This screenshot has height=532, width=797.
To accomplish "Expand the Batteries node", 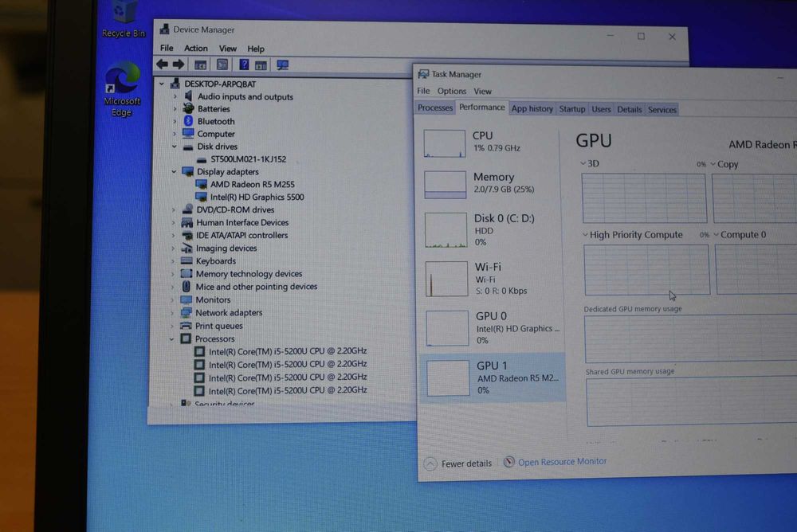I will [x=175, y=108].
